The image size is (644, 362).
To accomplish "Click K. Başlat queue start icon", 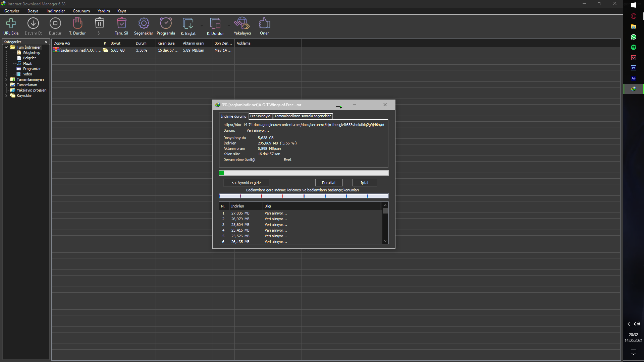I will 188,23.
